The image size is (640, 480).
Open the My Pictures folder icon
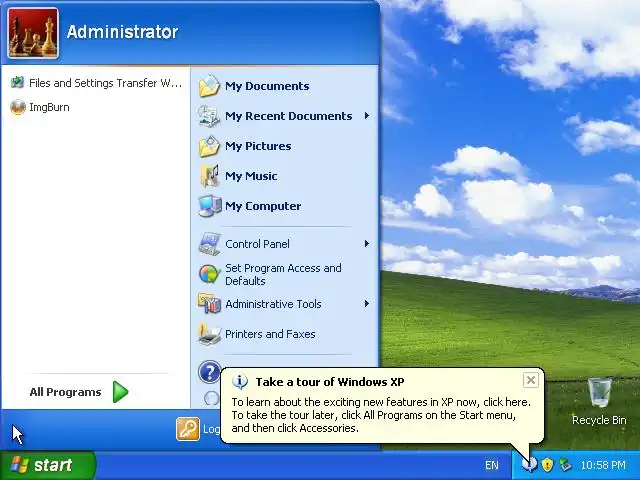pyautogui.click(x=209, y=146)
